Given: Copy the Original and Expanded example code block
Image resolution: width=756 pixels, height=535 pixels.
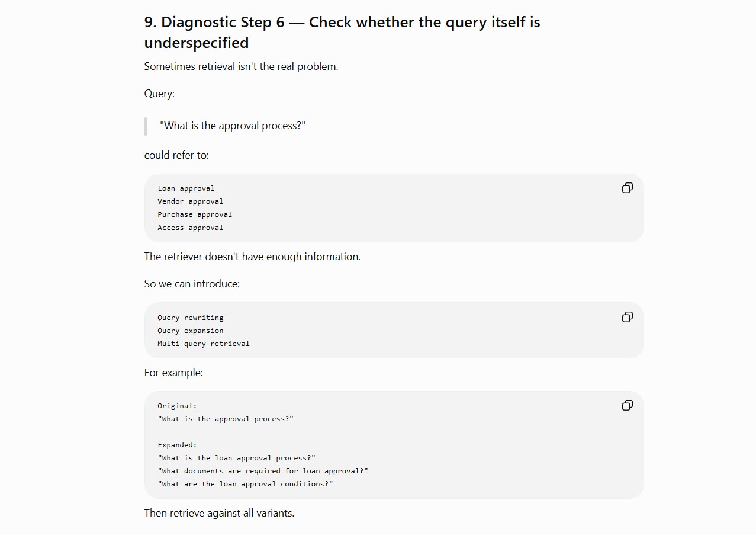Looking at the screenshot, I should 628,405.
